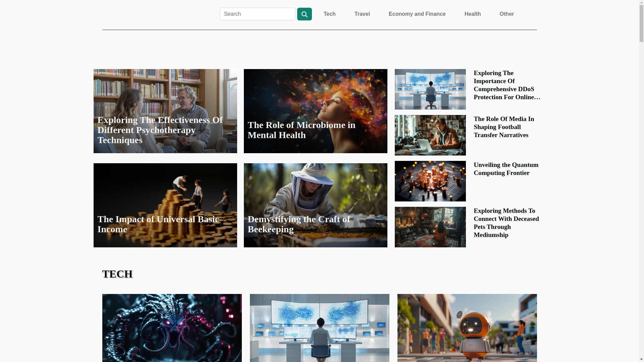
Task: Open the Economy and Finance menu
Action: click(417, 14)
